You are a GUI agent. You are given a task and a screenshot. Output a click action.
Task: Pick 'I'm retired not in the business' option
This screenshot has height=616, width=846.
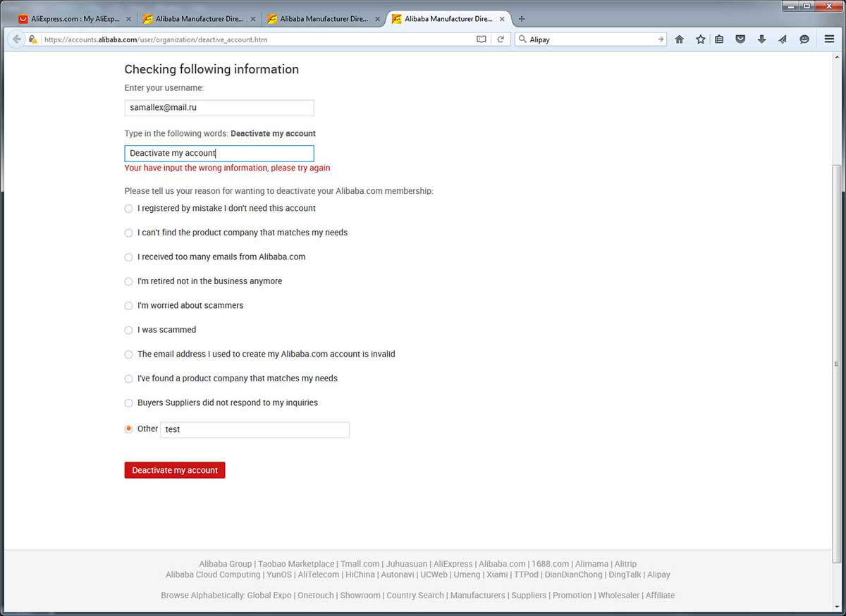[x=128, y=281]
